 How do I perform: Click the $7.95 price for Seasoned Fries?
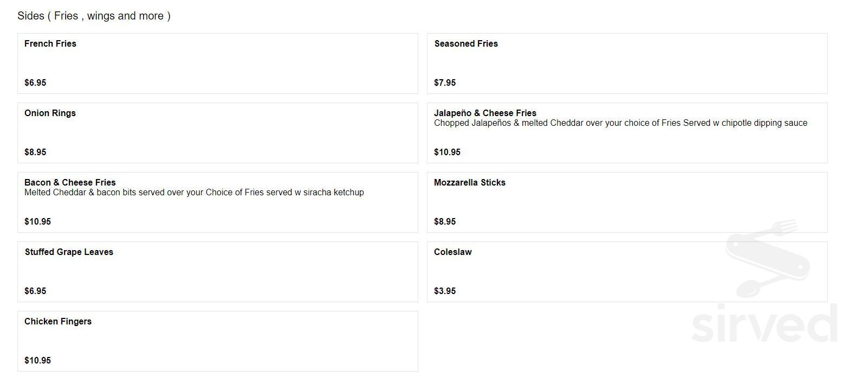tap(445, 83)
